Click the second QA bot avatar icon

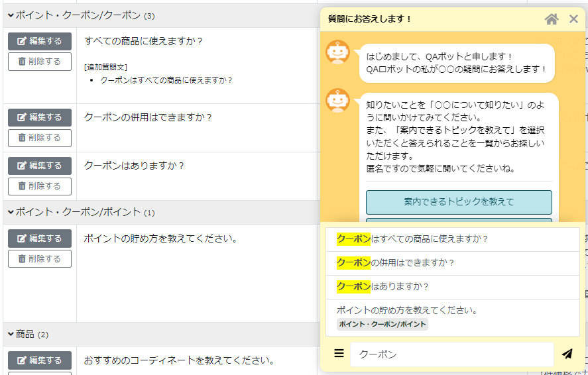[338, 101]
